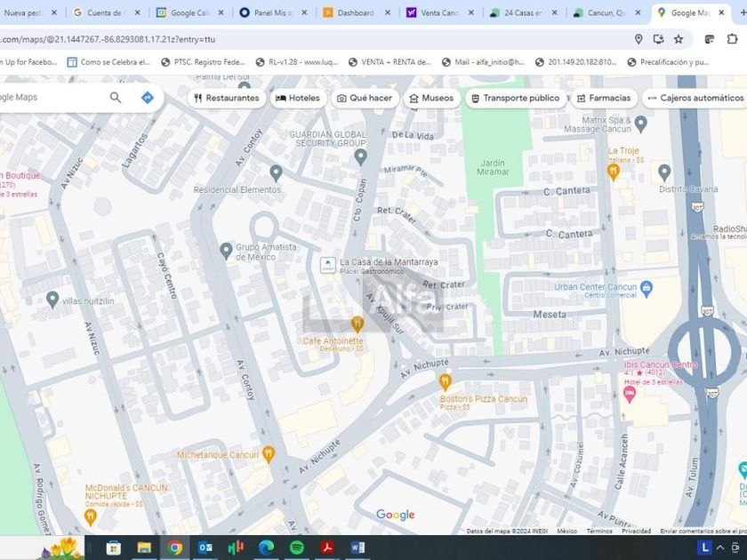
Task: Click the Ibis Cancun Centro hotel pin
Action: (x=630, y=394)
